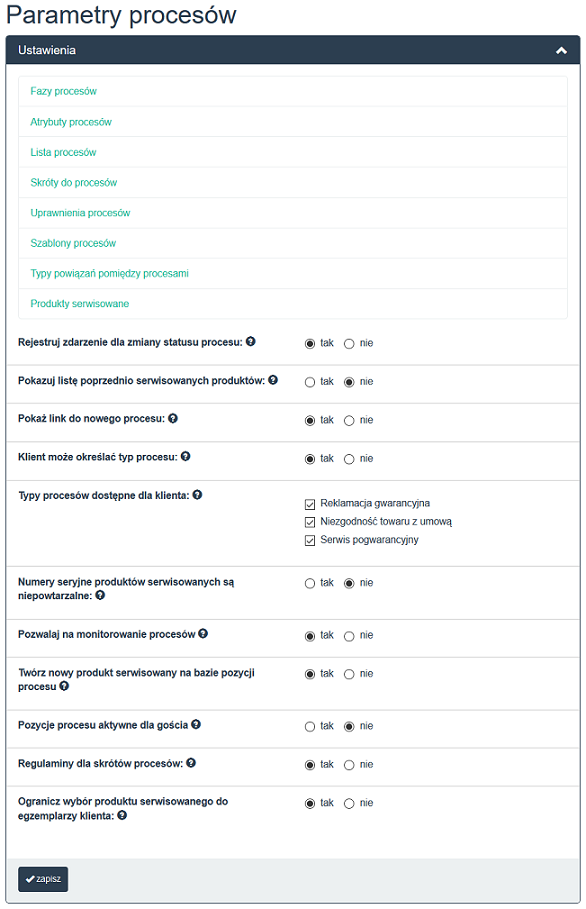
Task: Show help tooltip for Pokaż link do nowego procesu
Action: click(173, 418)
